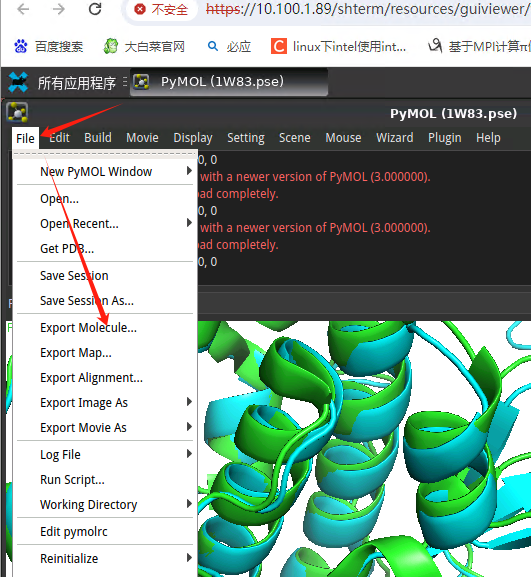Choose New PyMOL Window menu entry
The height and width of the screenshot is (577, 531).
tap(105, 171)
